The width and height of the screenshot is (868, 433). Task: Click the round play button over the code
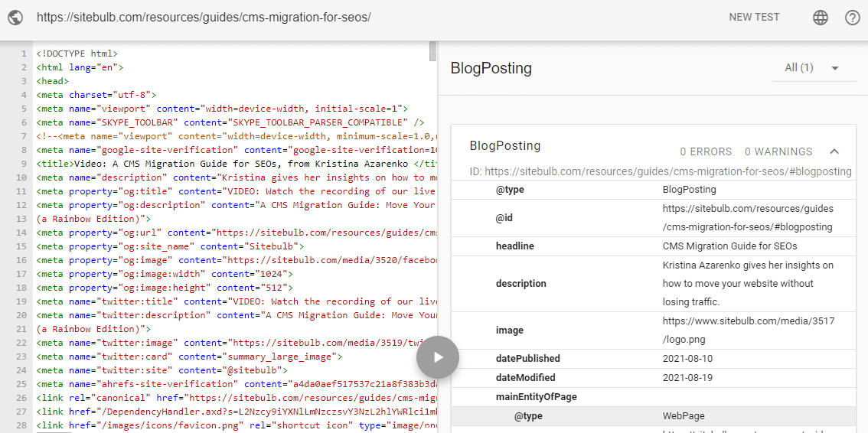click(438, 357)
